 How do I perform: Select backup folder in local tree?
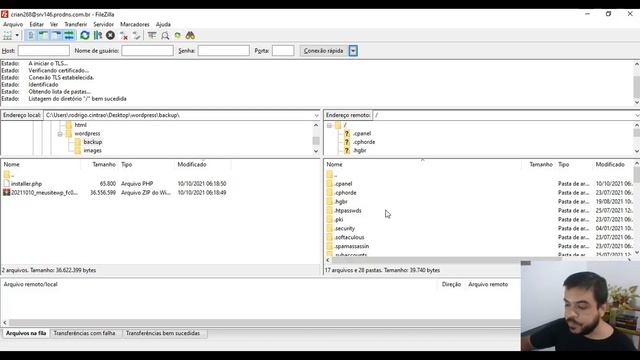[93, 142]
